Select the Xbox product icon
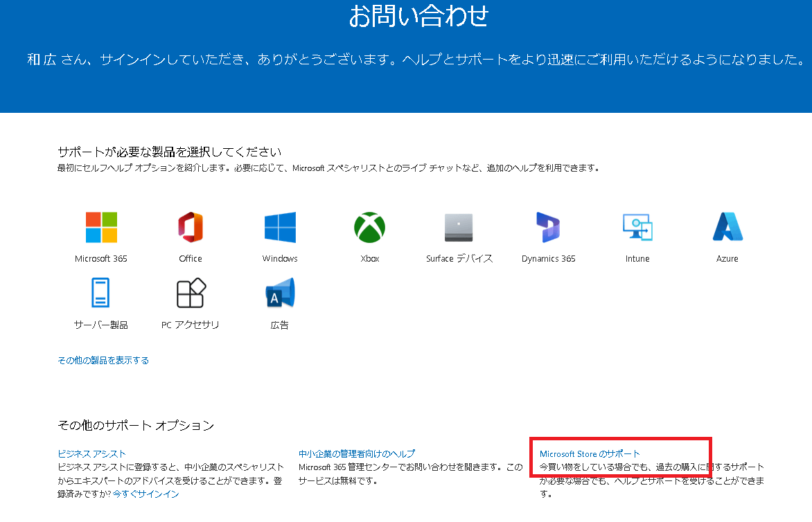The height and width of the screenshot is (522, 812). [370, 227]
